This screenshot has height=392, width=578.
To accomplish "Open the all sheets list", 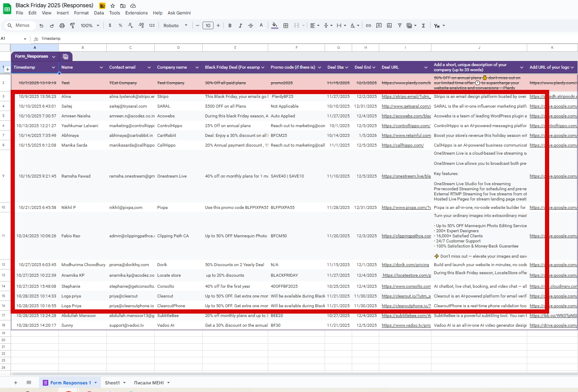I will (x=29, y=383).
